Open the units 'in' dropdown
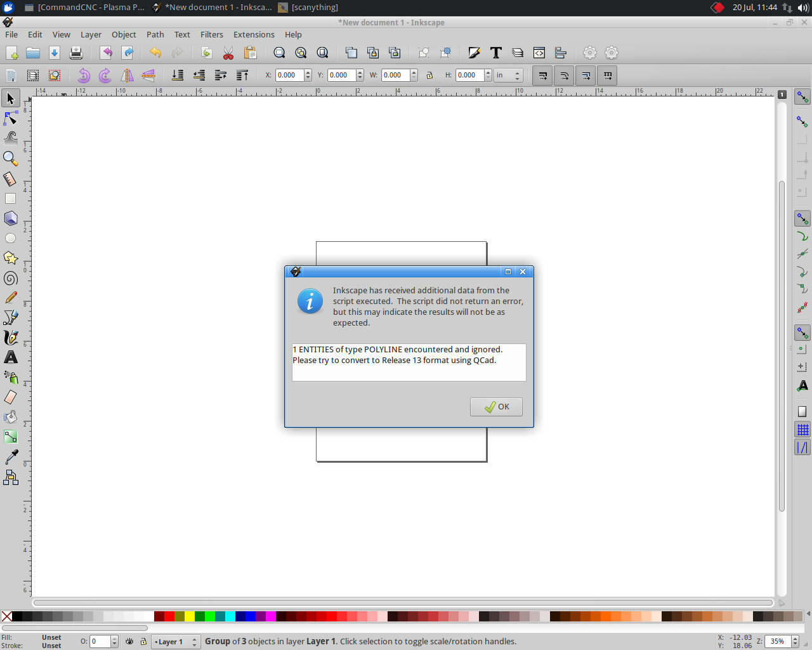The height and width of the screenshot is (650, 812). pos(508,75)
